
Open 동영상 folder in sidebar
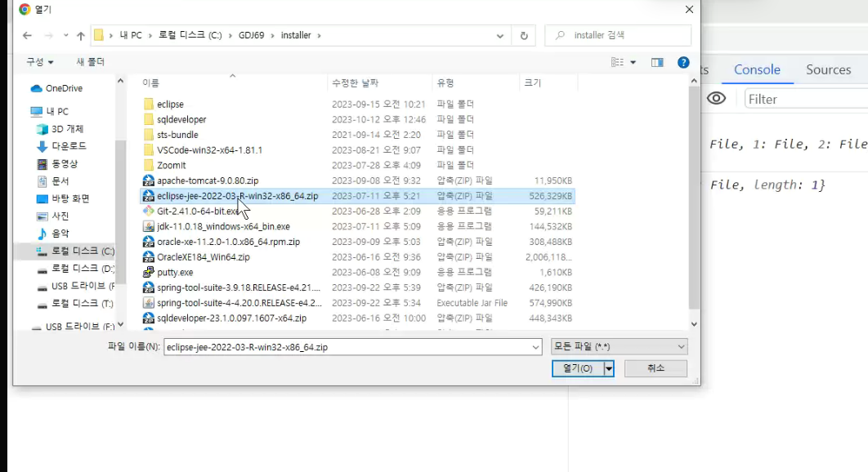(57, 164)
